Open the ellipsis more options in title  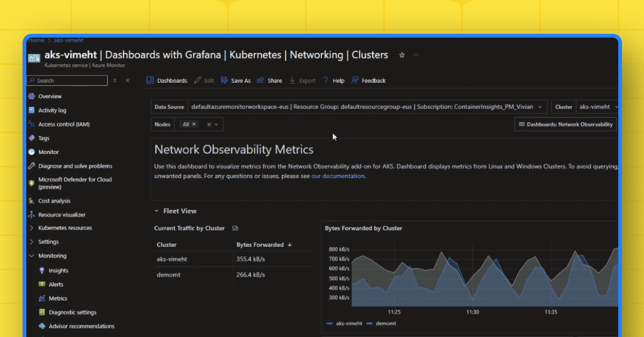point(416,55)
